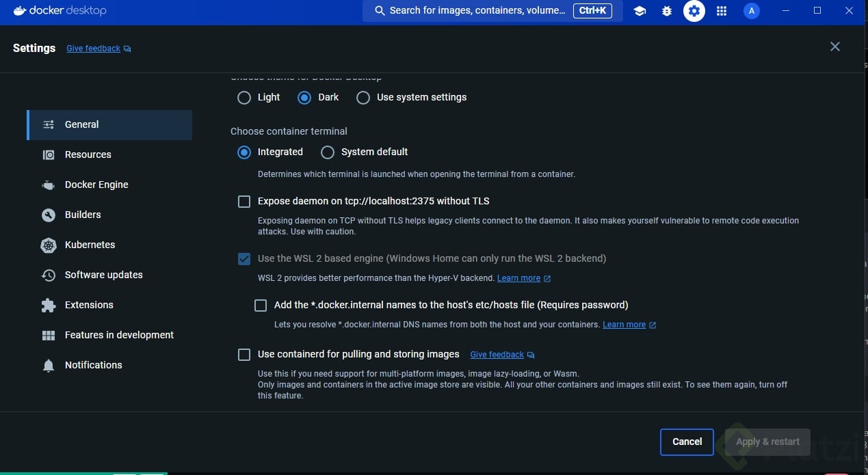Screen dimensions: 868x475
Task: Enable Expose daemon on tcp://localhost:2375 checkbox
Action: (244, 201)
